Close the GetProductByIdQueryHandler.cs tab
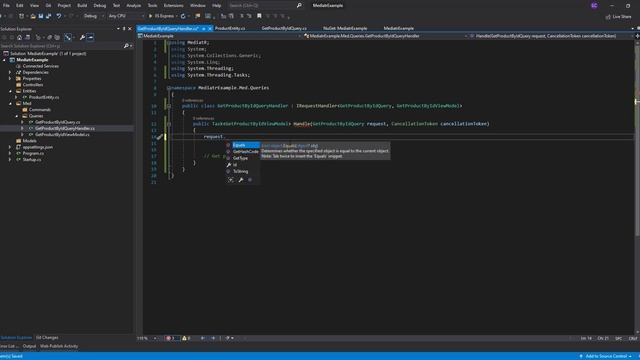 tap(210, 29)
